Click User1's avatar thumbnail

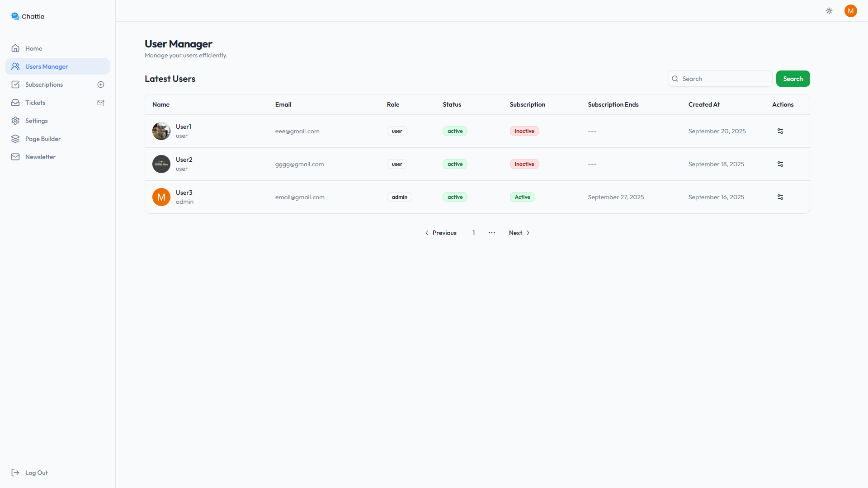[161, 131]
